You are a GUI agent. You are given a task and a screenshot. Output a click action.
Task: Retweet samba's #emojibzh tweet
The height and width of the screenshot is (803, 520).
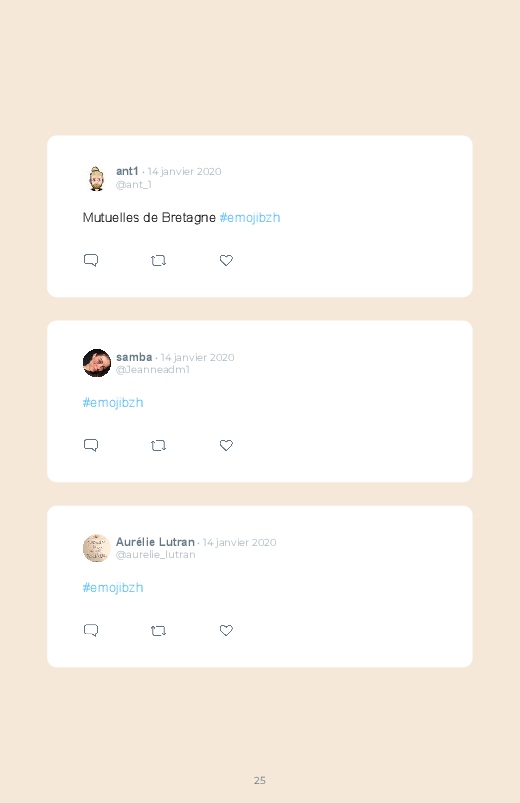pos(158,446)
